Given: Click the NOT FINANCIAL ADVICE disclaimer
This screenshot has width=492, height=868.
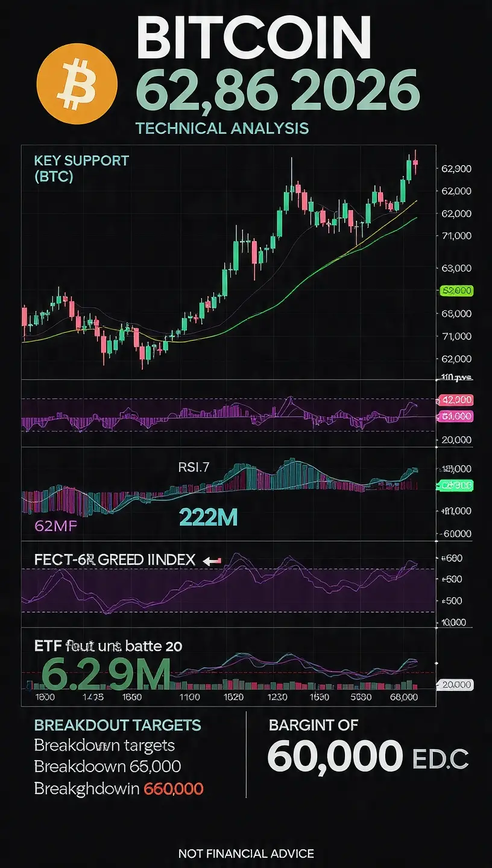Looking at the screenshot, I should [x=246, y=854].
